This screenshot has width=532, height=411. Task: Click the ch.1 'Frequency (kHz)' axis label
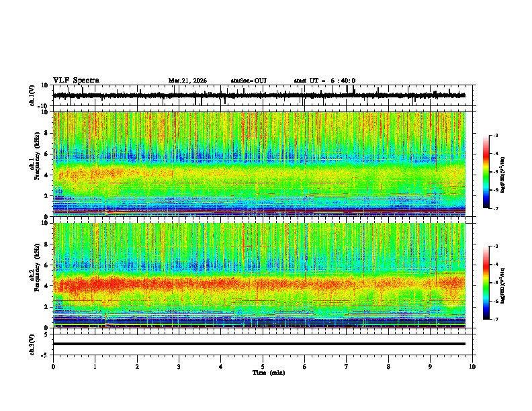(37, 156)
